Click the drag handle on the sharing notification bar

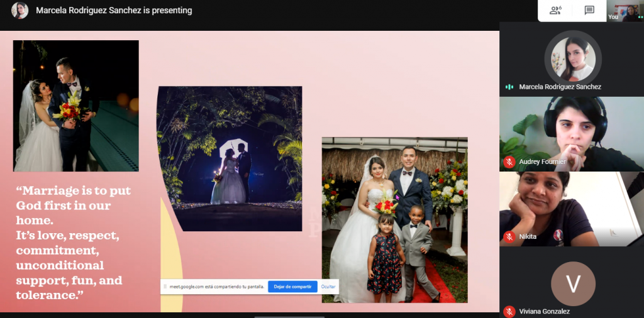tap(165, 287)
